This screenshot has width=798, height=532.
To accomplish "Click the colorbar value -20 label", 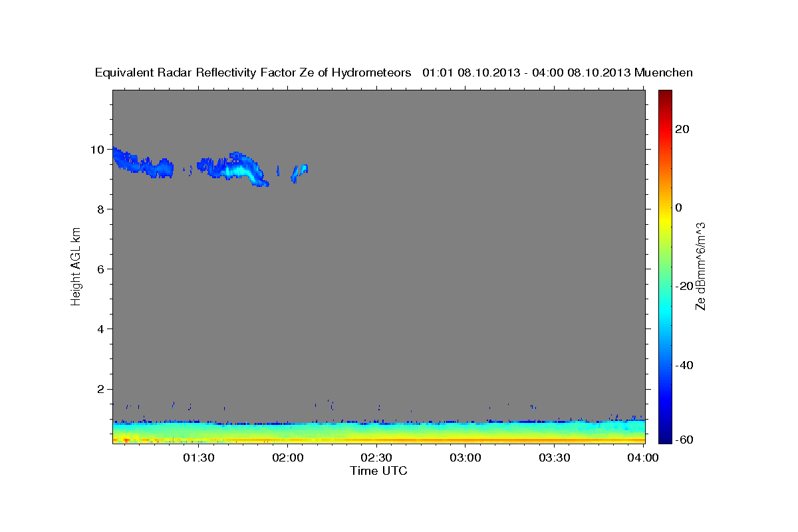I will click(684, 286).
